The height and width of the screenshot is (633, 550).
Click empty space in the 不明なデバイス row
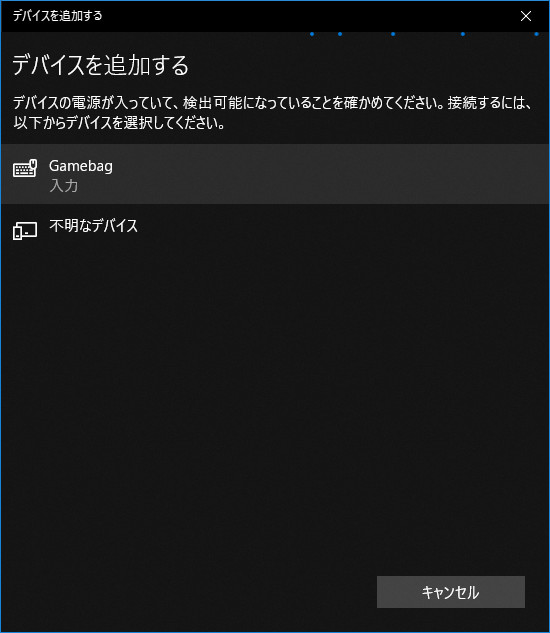323,231
